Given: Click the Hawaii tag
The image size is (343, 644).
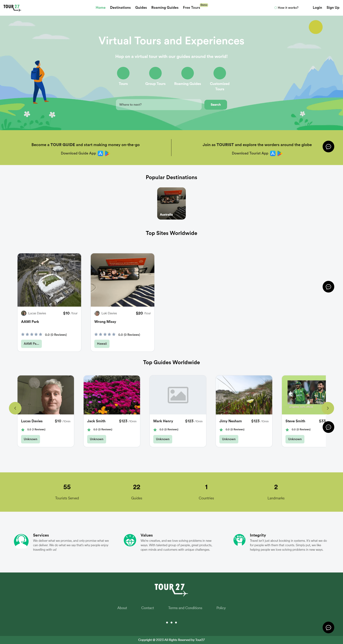Looking at the screenshot, I should [x=102, y=343].
